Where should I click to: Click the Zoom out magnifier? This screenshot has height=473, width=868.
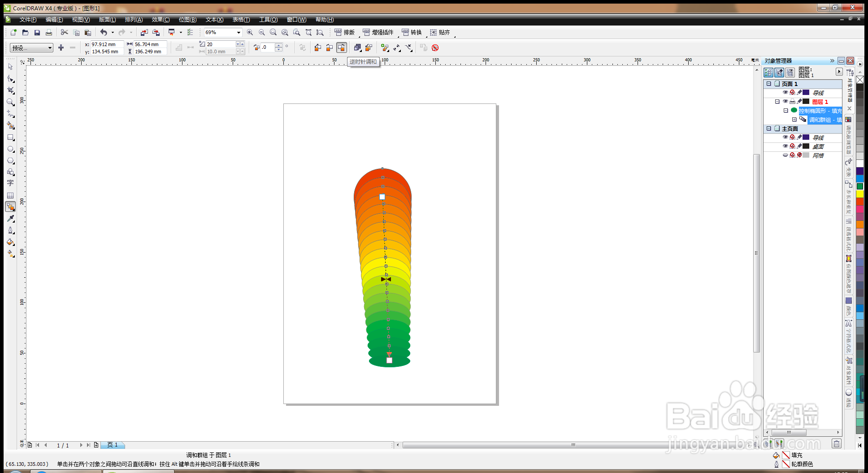click(x=261, y=32)
